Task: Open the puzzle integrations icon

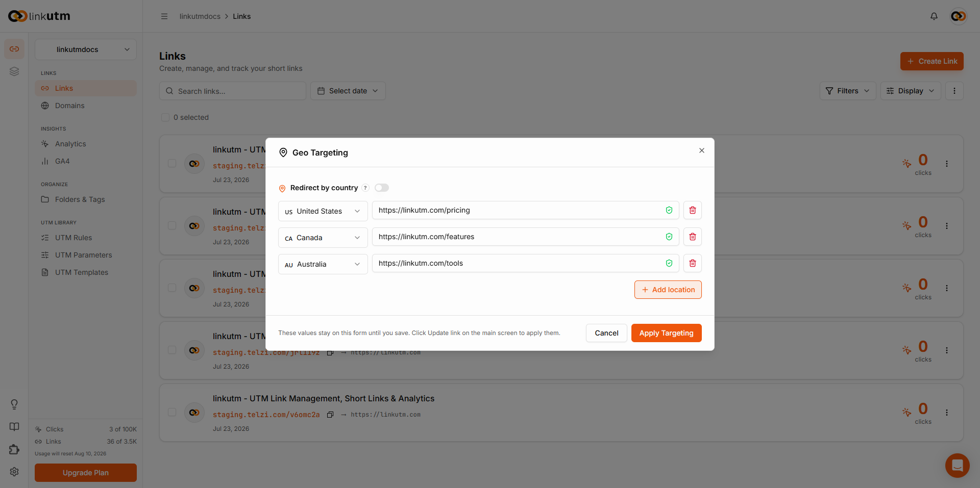Action: coord(14,449)
